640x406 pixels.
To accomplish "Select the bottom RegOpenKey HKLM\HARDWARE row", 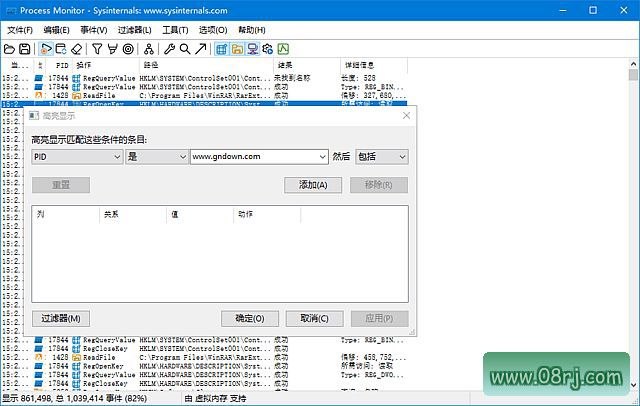I will pyautogui.click(x=204, y=366).
